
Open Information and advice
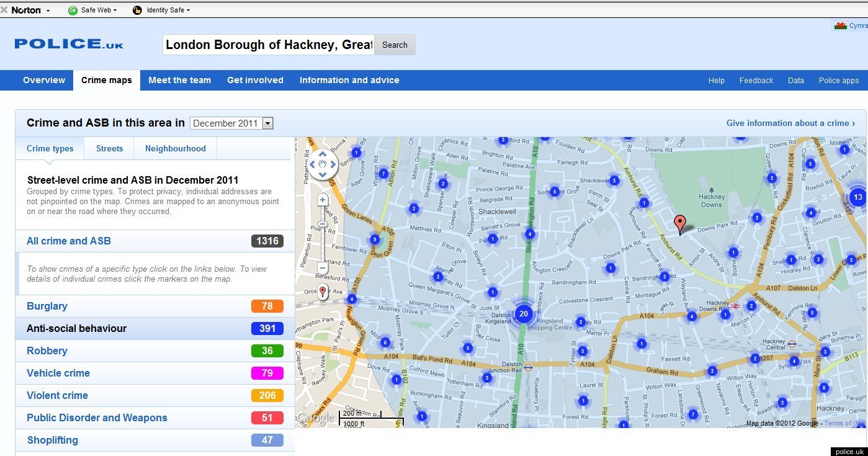coord(349,80)
